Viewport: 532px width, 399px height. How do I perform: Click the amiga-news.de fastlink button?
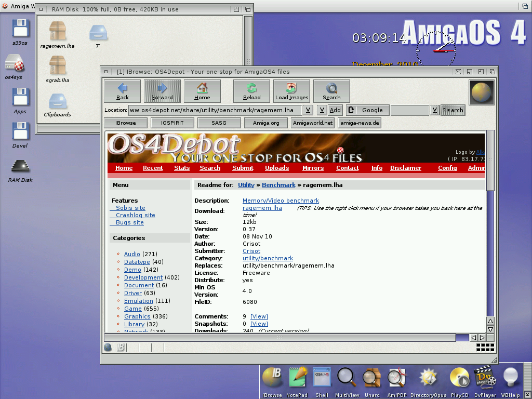(x=360, y=123)
